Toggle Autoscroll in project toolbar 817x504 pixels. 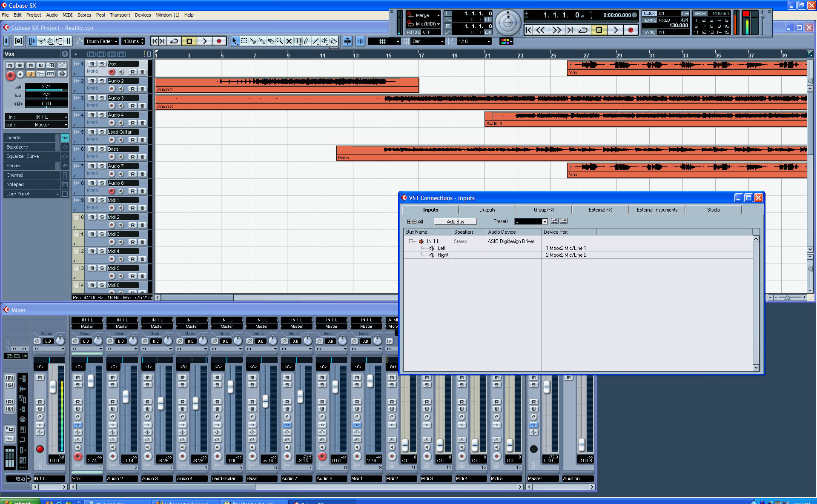click(347, 41)
